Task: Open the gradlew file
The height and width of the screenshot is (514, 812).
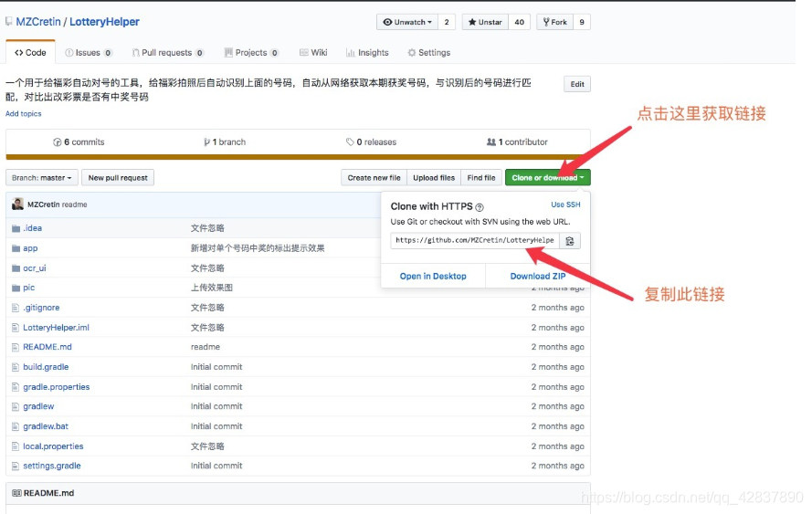Action: 38,407
